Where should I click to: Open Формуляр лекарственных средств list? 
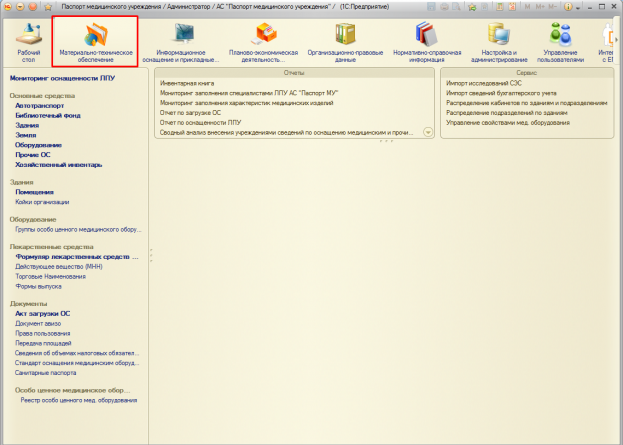coord(76,257)
